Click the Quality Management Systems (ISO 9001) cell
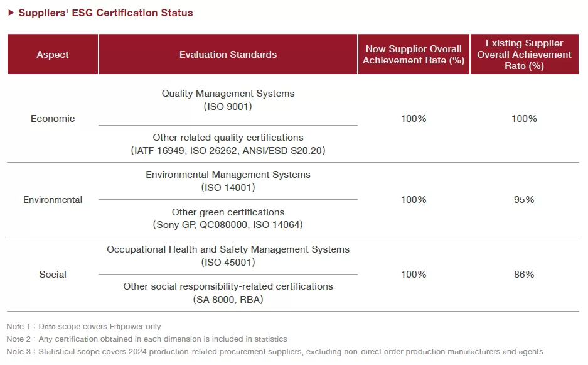This screenshot has height=365, width=588. point(228,100)
